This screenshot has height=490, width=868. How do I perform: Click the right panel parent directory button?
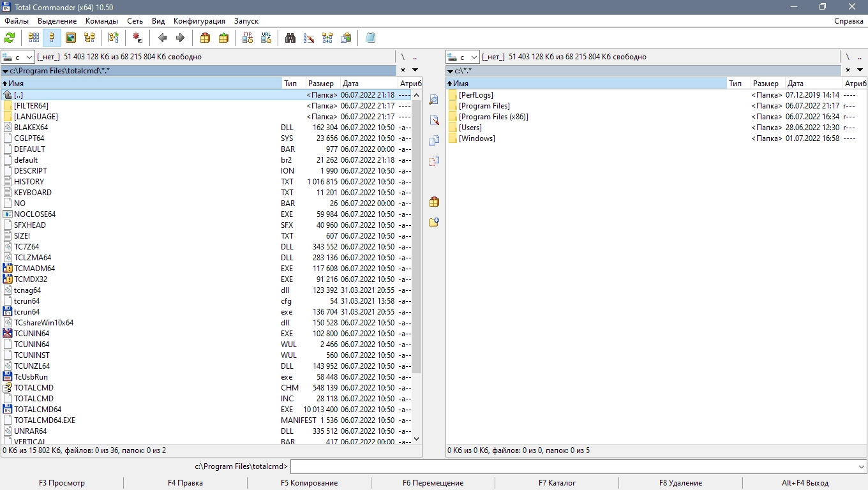(860, 57)
